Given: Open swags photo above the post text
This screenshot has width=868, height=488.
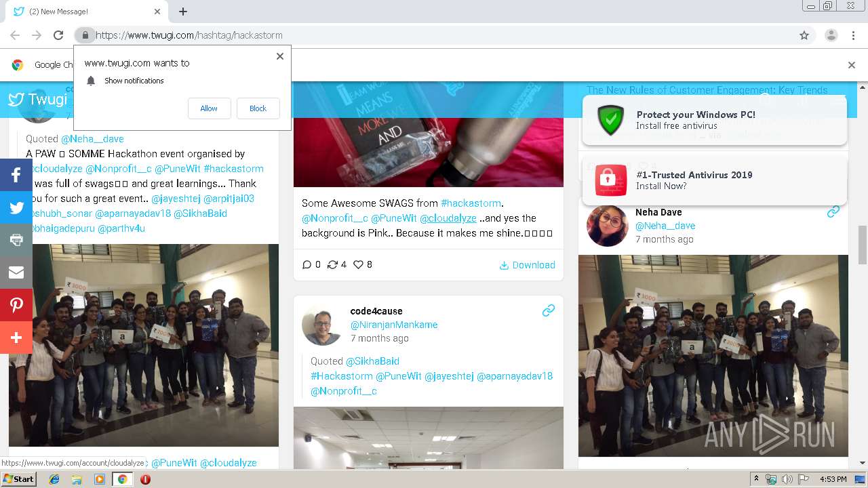Looking at the screenshot, I should tap(429, 134).
